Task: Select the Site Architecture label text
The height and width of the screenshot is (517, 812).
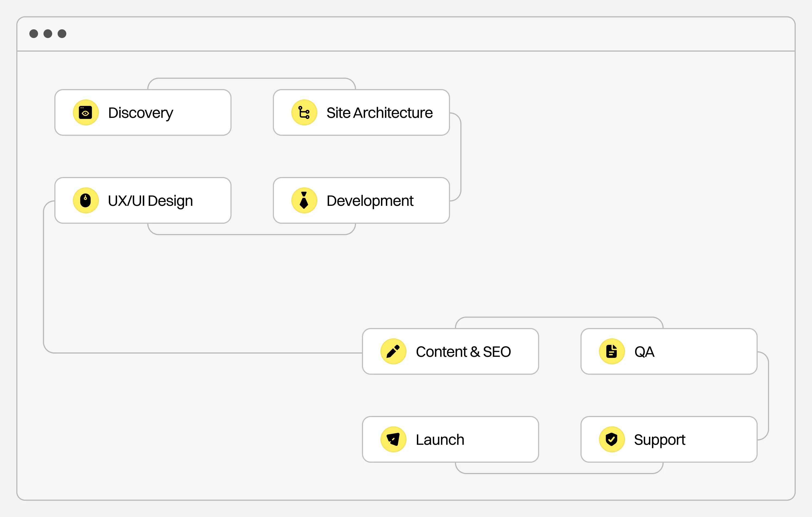Action: [x=380, y=113]
